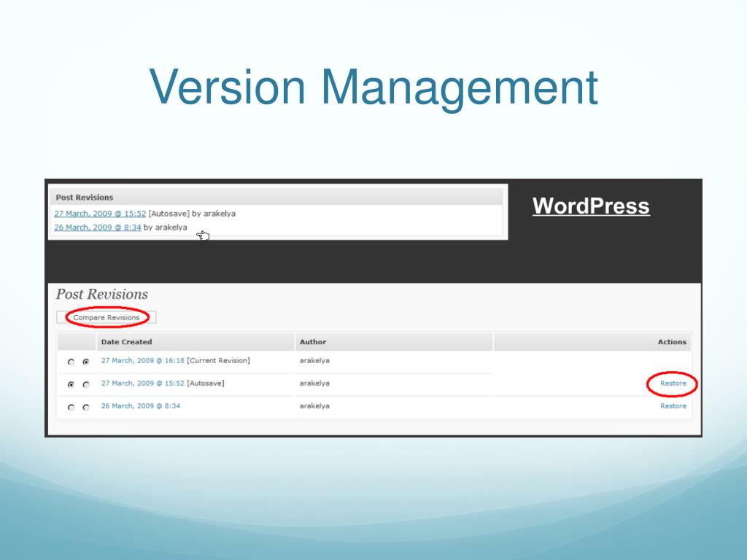Select first radio button in Current Revision row

71,362
